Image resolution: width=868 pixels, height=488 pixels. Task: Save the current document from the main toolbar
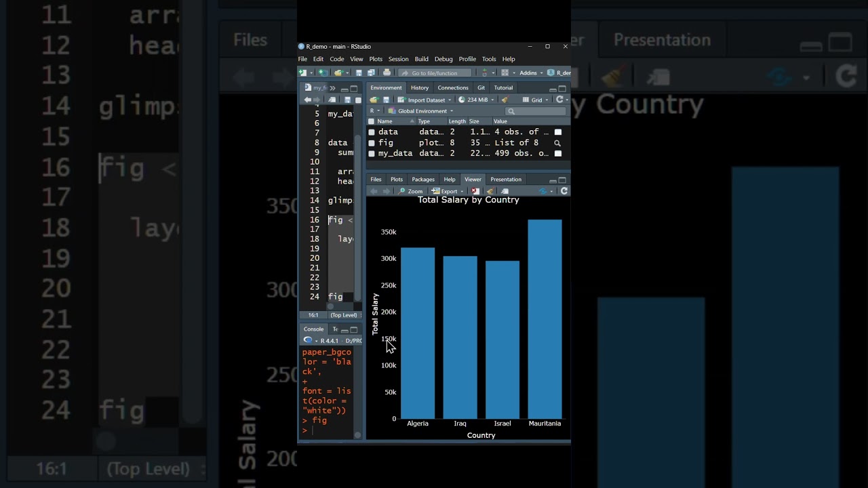(x=359, y=73)
